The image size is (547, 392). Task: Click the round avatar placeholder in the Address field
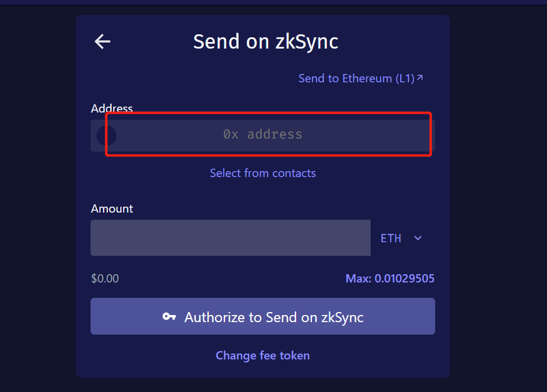[x=107, y=136]
